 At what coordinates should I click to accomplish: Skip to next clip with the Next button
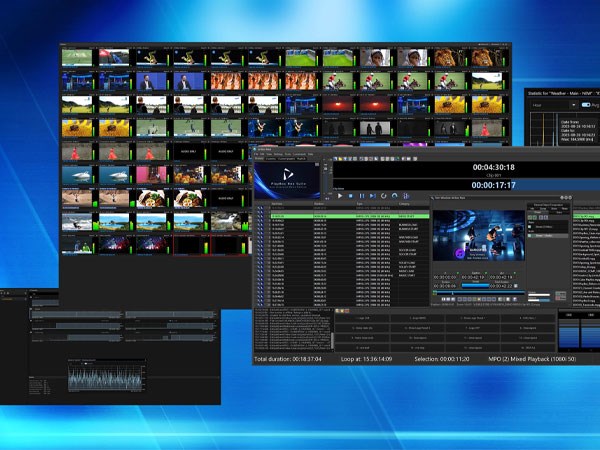tap(372, 196)
